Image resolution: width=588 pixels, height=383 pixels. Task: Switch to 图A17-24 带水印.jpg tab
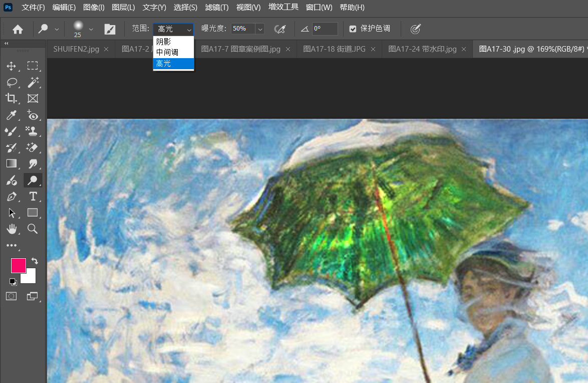coord(422,49)
